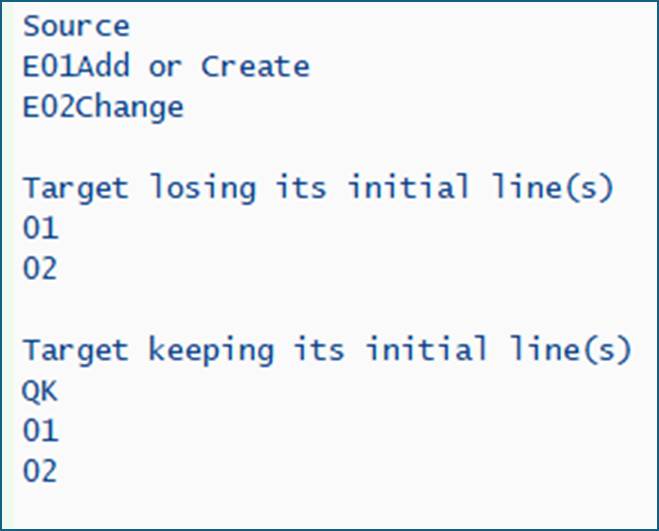The width and height of the screenshot is (659, 531).
Task: Click "02" under the Target losing heading
Action: tap(40, 269)
